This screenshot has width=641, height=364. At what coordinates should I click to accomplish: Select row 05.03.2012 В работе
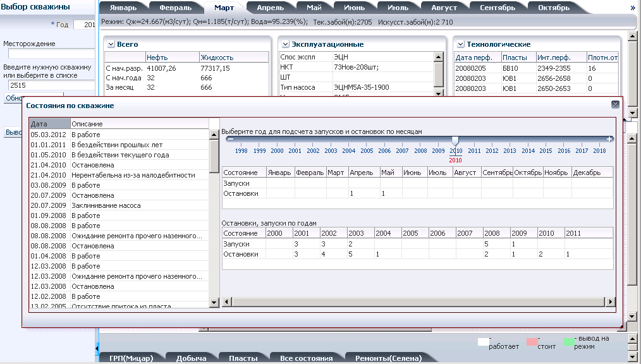[119, 135]
